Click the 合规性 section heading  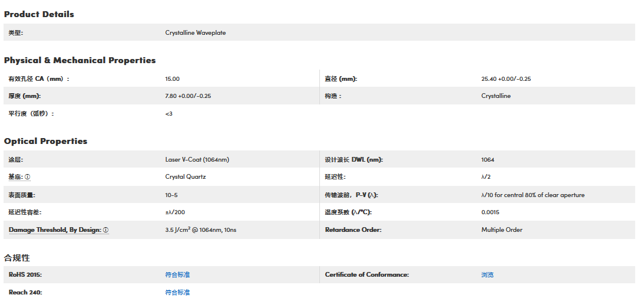pos(16,258)
